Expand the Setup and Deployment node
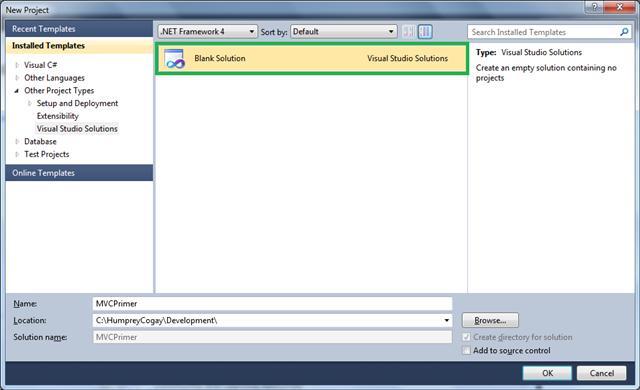Image resolution: width=640 pixels, height=390 pixels. (x=29, y=103)
